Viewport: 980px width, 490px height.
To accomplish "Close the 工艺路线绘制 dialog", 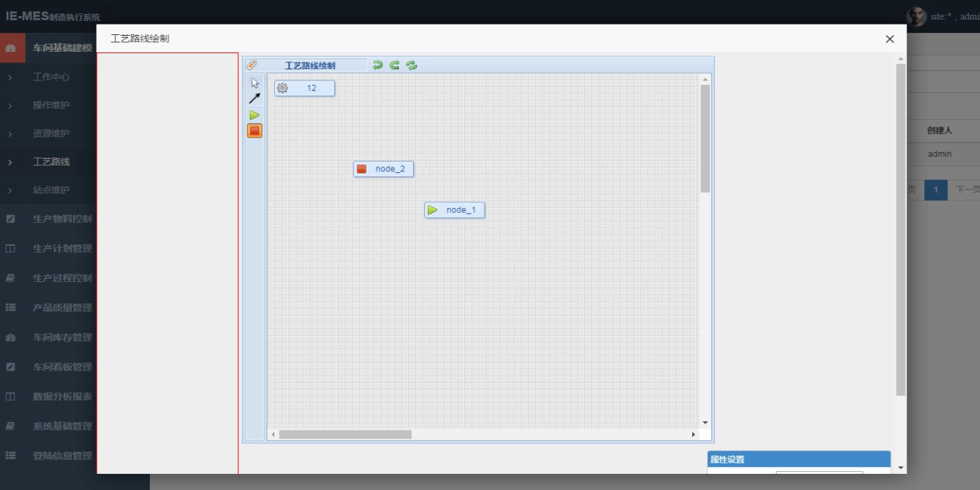I will [890, 39].
